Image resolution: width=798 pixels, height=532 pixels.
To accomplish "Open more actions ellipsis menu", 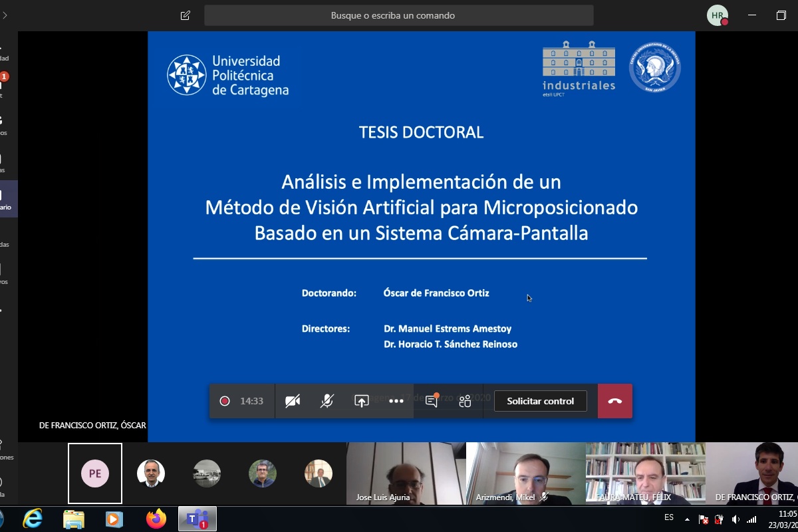I will click(x=396, y=401).
